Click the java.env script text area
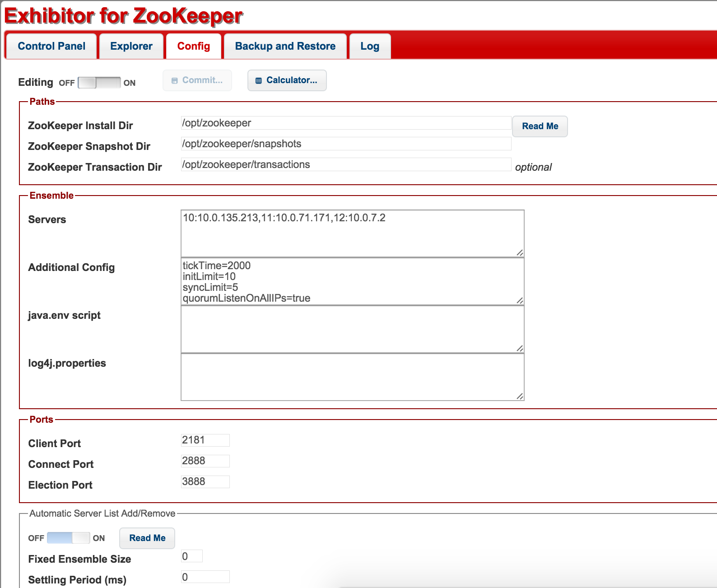The height and width of the screenshot is (588, 717). [352, 329]
